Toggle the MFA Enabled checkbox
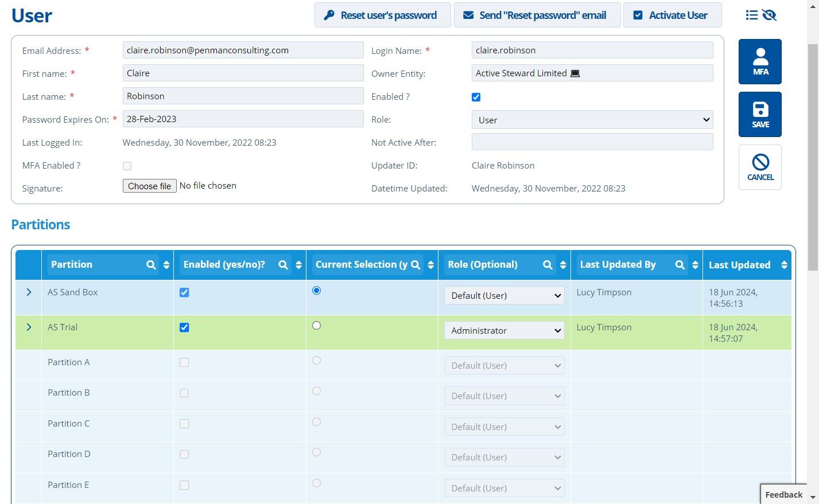Image resolution: width=819 pixels, height=504 pixels. click(127, 166)
